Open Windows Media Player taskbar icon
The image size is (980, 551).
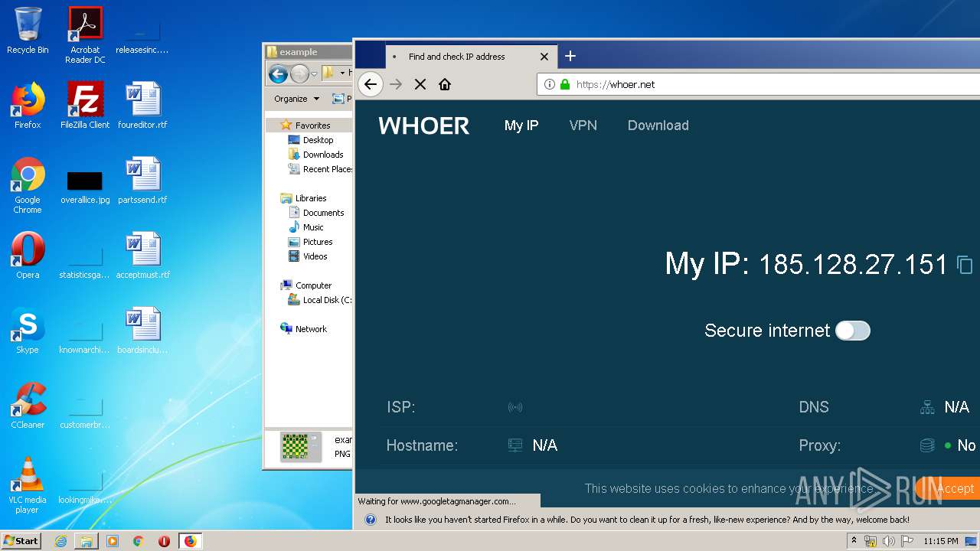113,541
